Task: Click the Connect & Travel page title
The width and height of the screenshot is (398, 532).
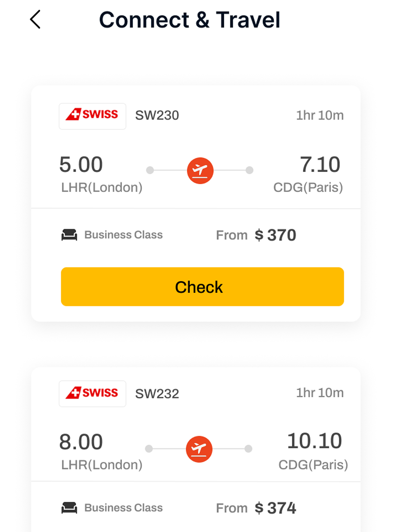Action: tap(189, 20)
